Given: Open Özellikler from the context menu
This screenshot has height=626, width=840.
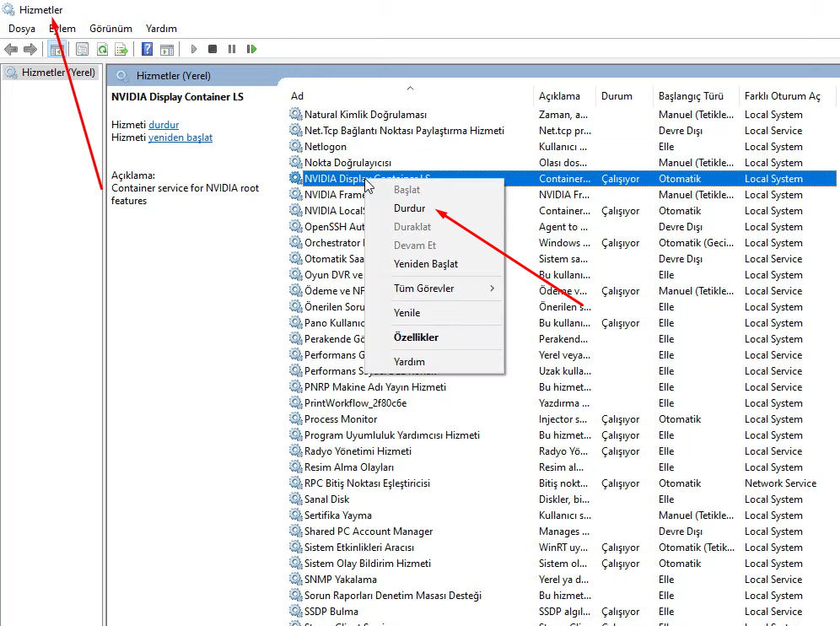Looking at the screenshot, I should coord(416,337).
